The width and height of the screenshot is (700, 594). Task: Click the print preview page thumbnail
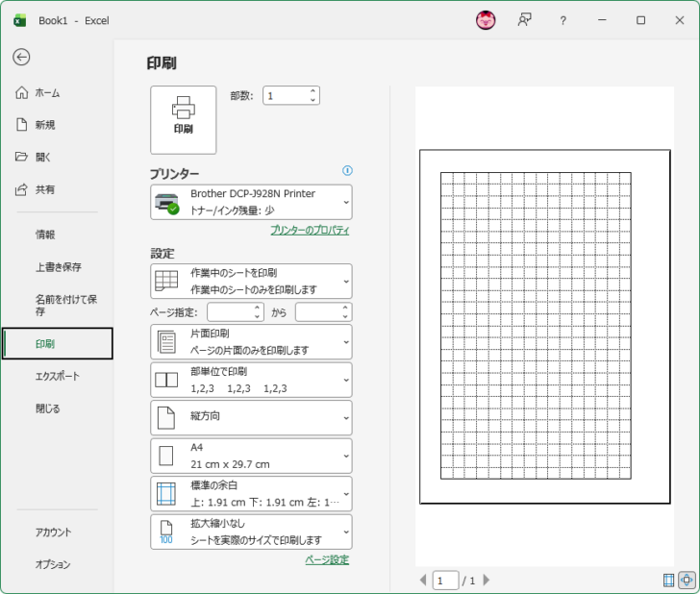point(544,327)
